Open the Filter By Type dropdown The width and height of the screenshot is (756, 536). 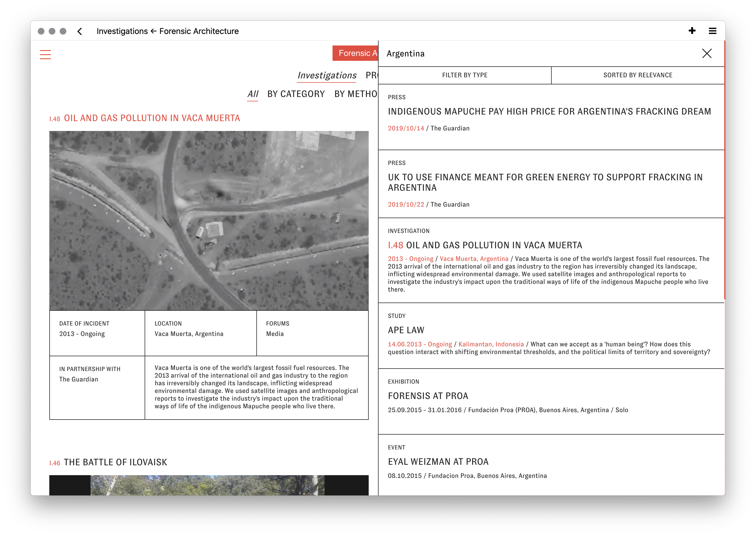[464, 75]
